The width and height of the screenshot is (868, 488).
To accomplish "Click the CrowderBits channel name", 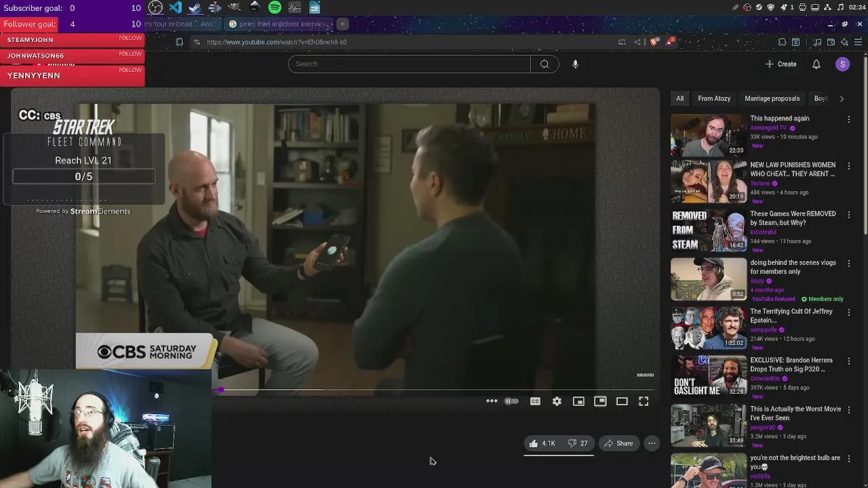I will [x=766, y=379].
